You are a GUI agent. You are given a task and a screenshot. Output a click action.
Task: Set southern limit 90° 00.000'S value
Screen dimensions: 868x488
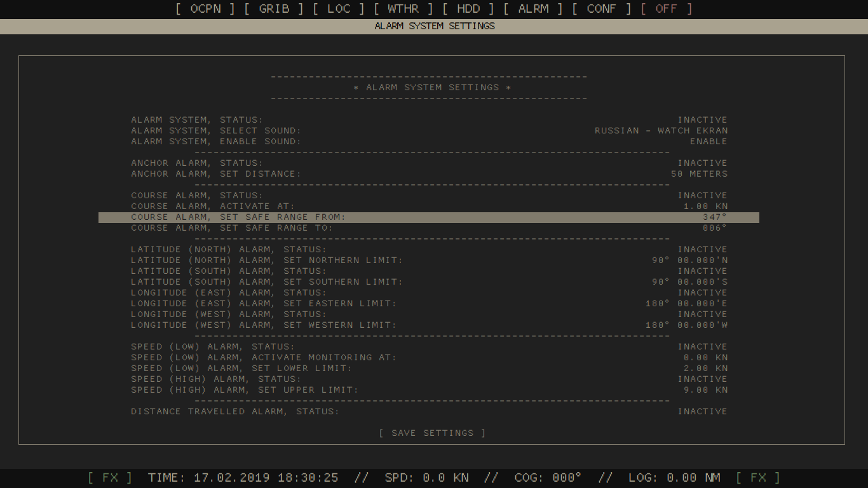click(x=689, y=281)
